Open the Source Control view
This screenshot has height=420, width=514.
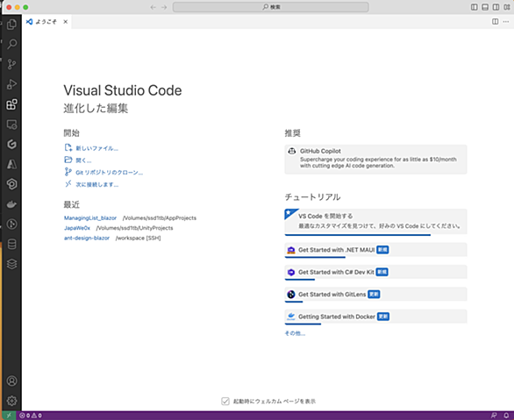pos(11,64)
